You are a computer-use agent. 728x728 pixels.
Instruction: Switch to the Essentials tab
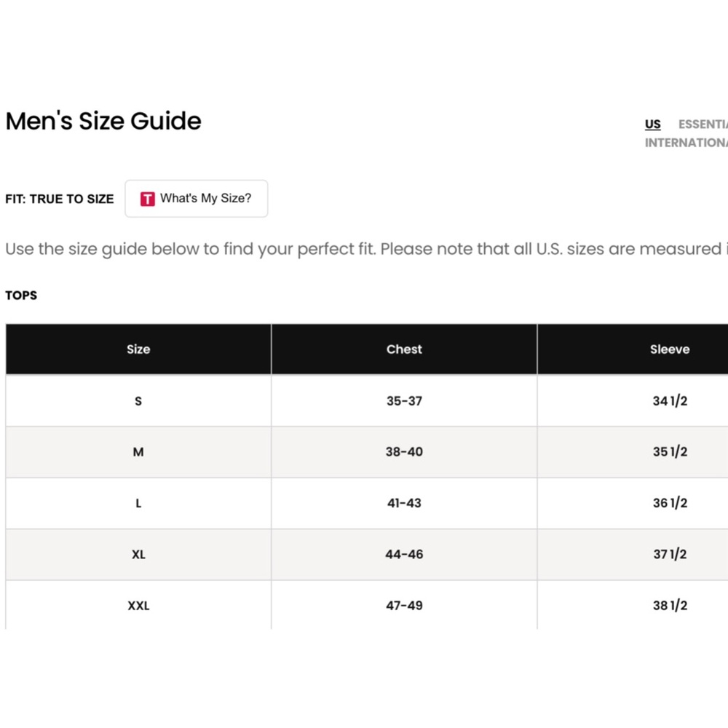point(703,124)
